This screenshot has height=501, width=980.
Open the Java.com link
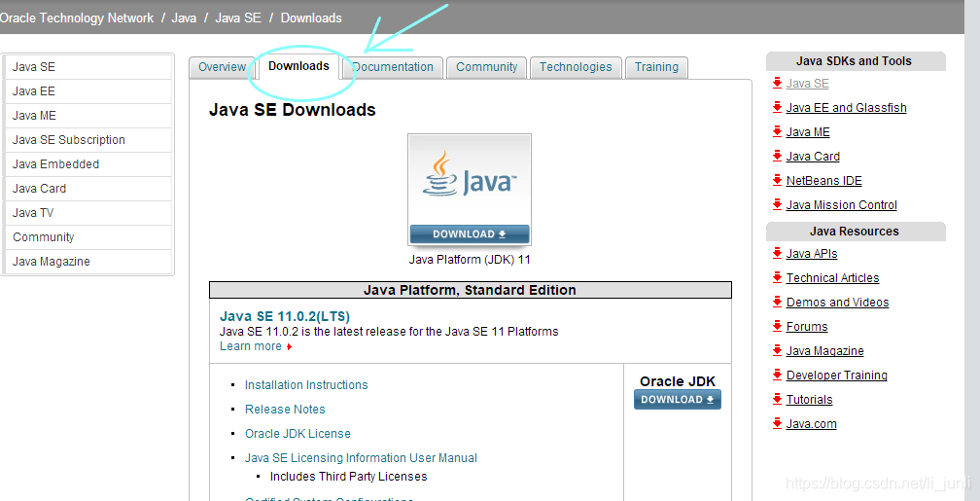click(811, 425)
